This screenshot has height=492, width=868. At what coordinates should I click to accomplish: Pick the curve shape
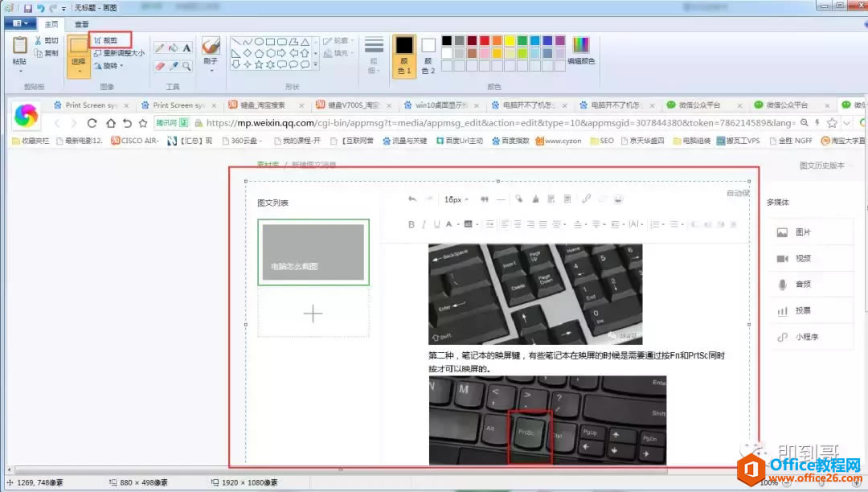click(x=248, y=42)
